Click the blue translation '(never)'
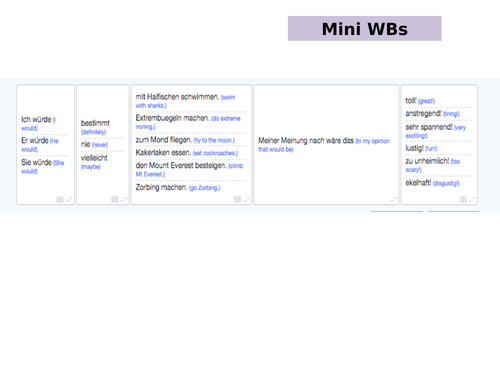This screenshot has height=375, width=500. [x=100, y=145]
